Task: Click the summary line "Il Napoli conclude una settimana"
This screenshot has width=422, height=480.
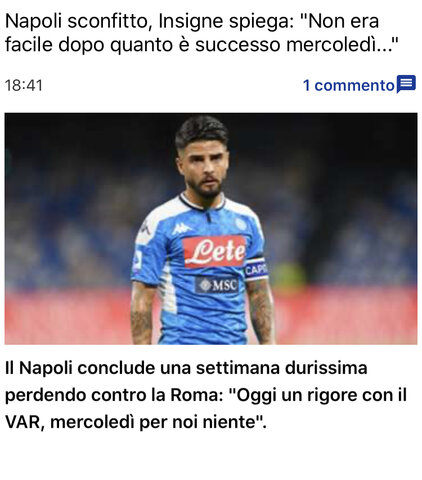Action: pos(186,368)
